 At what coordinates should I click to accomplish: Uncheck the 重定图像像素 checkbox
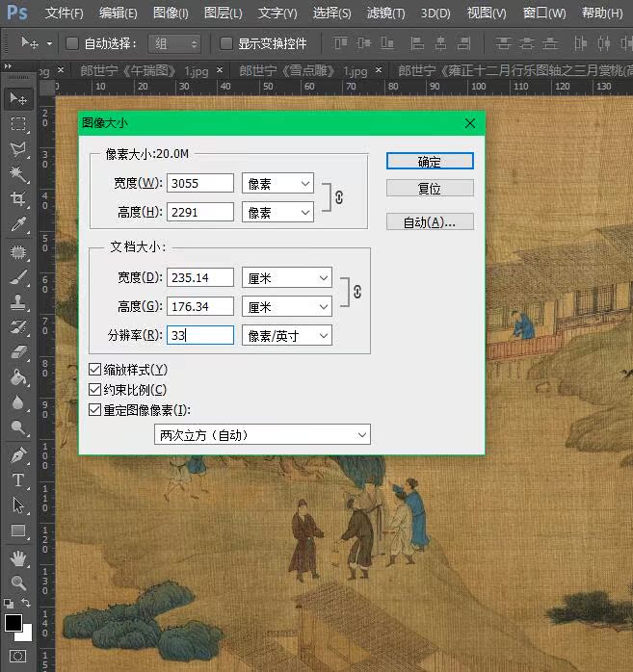coord(94,410)
